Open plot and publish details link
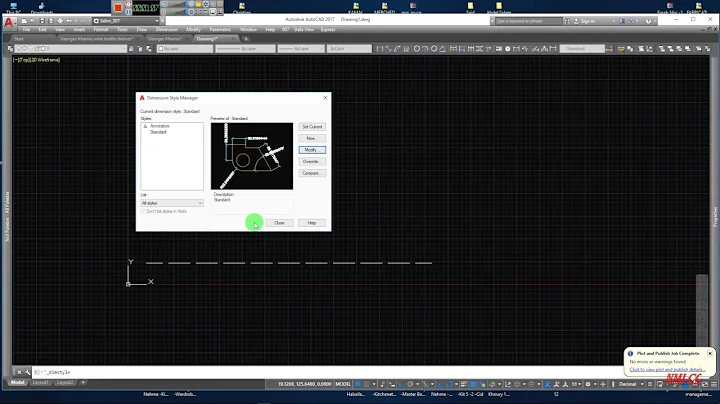Viewport: 720px width, 404px height. click(667, 370)
